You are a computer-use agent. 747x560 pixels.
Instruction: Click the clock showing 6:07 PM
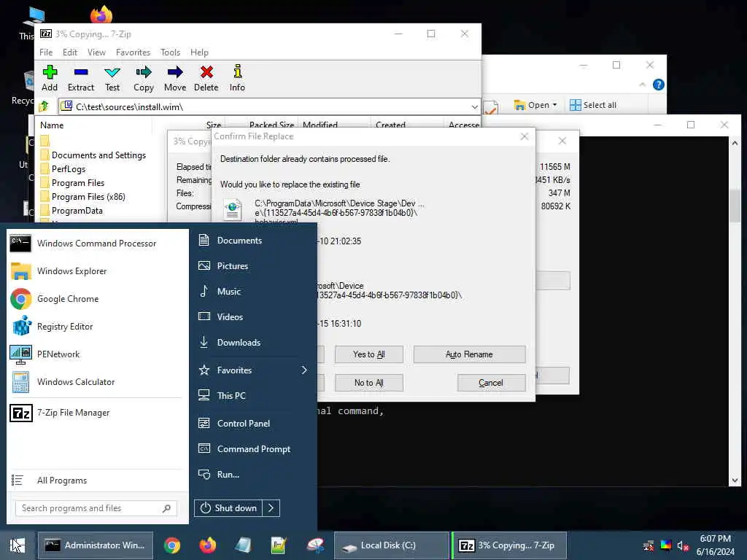point(715,539)
